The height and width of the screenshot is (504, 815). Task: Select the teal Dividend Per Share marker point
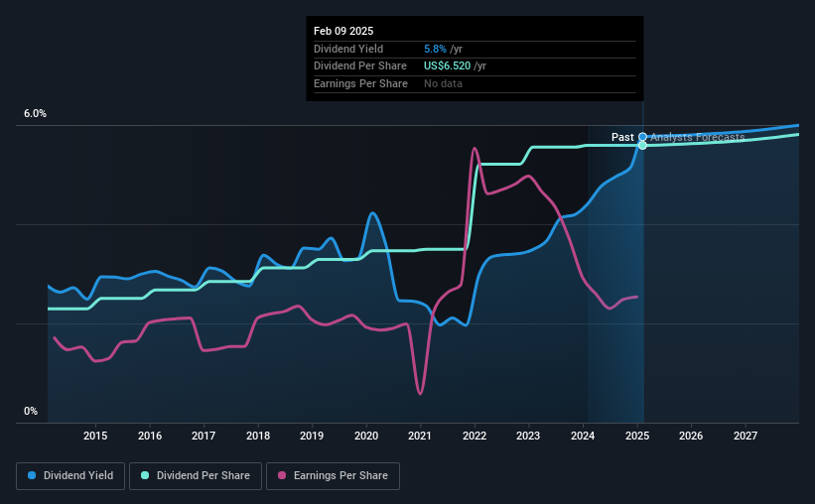642,146
